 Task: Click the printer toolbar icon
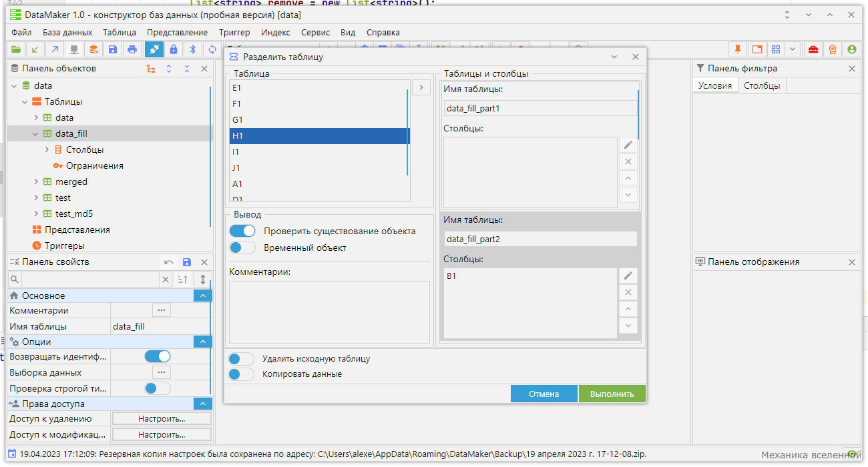132,49
